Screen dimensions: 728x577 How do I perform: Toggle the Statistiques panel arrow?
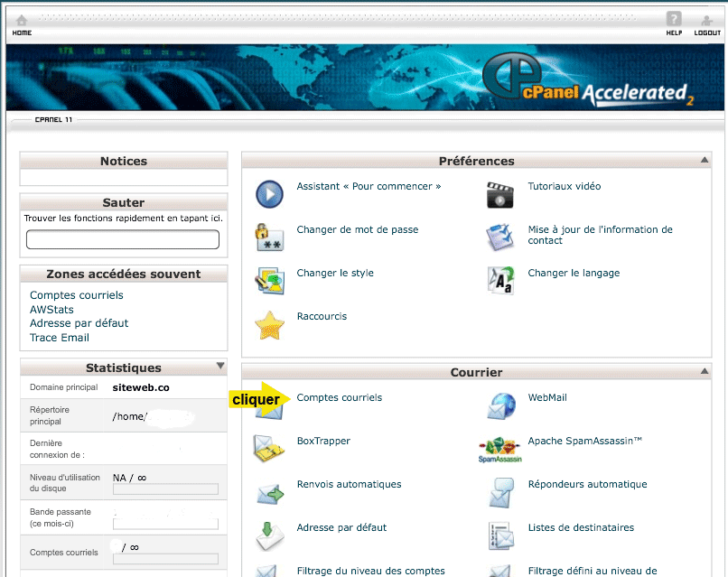(220, 367)
